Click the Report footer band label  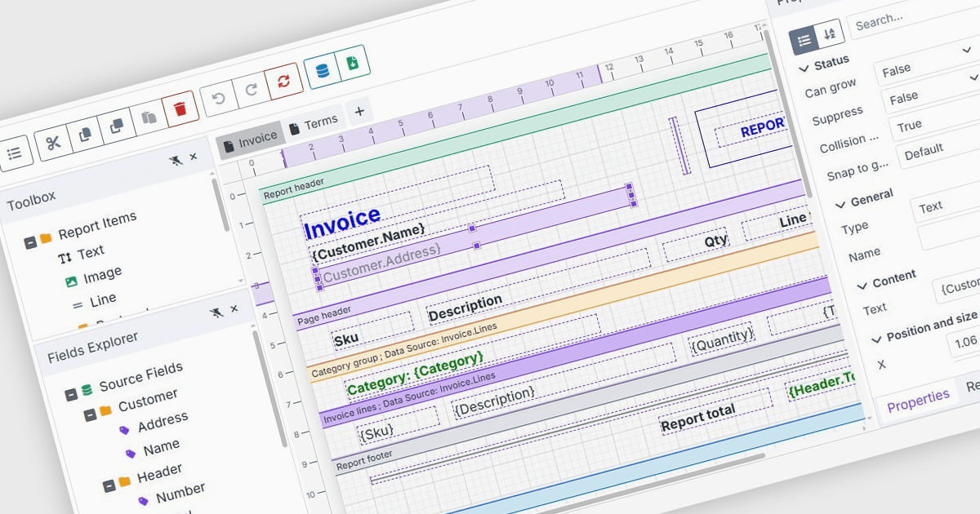[x=364, y=459]
